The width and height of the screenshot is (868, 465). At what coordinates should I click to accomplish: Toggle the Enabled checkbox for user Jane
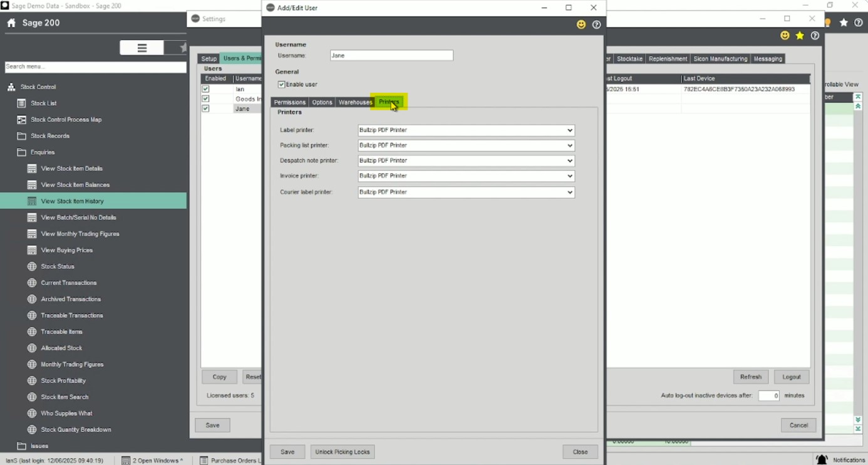pyautogui.click(x=205, y=108)
